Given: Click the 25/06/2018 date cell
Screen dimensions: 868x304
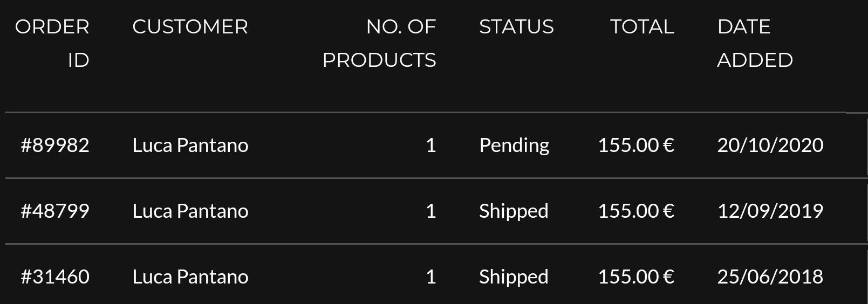Looking at the screenshot, I should [x=770, y=277].
